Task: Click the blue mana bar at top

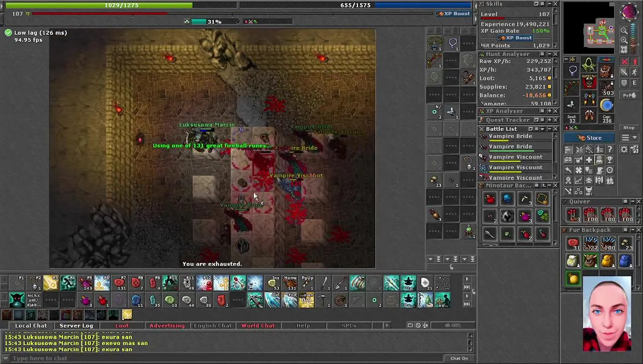Action: 356,5
